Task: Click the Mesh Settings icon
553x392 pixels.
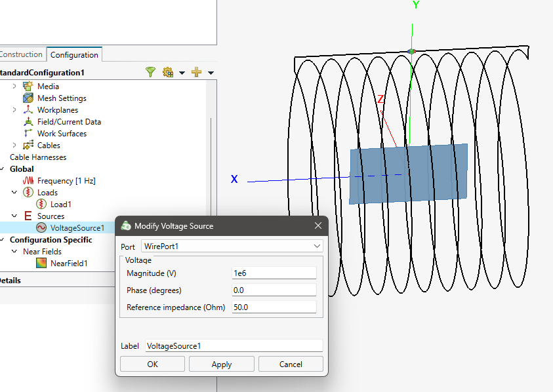Action: [x=28, y=98]
